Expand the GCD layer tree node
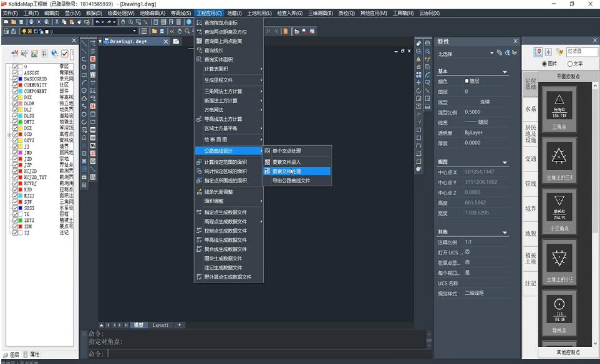The height and width of the screenshot is (364, 600). (x=9, y=135)
